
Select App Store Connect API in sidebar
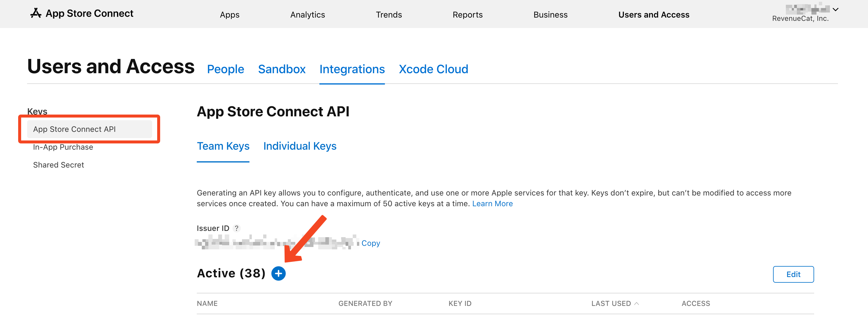pos(74,129)
